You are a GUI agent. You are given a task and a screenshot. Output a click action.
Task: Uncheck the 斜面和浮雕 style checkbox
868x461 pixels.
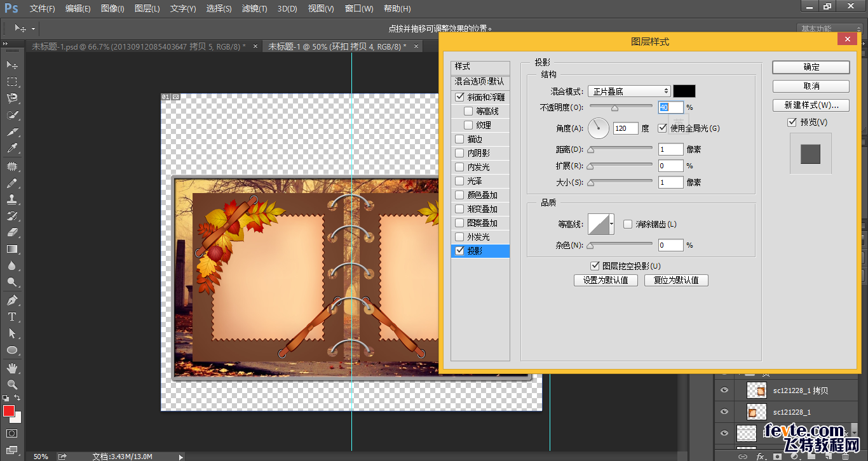click(459, 97)
